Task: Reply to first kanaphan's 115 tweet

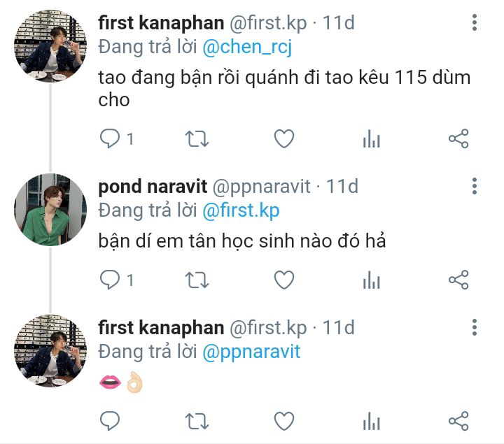Action: coord(110,139)
